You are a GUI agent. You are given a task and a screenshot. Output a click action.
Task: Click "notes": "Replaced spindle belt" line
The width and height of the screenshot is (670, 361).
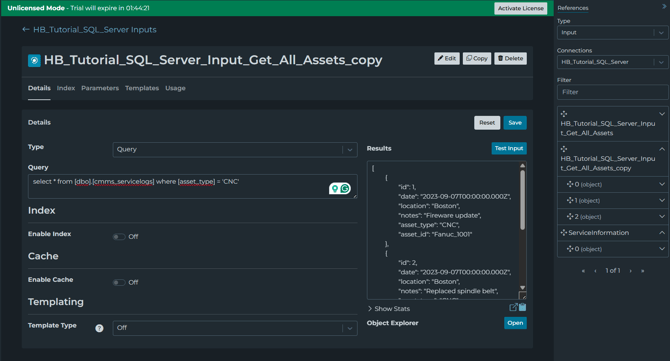click(x=449, y=291)
